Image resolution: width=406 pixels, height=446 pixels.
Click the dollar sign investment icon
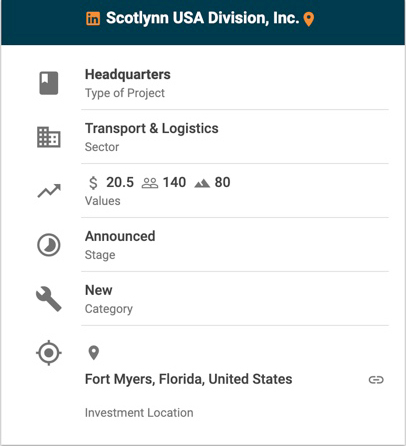click(93, 183)
